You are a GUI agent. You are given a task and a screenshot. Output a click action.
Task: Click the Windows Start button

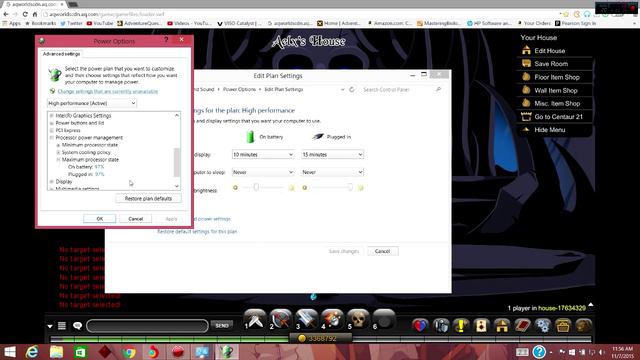(9, 352)
